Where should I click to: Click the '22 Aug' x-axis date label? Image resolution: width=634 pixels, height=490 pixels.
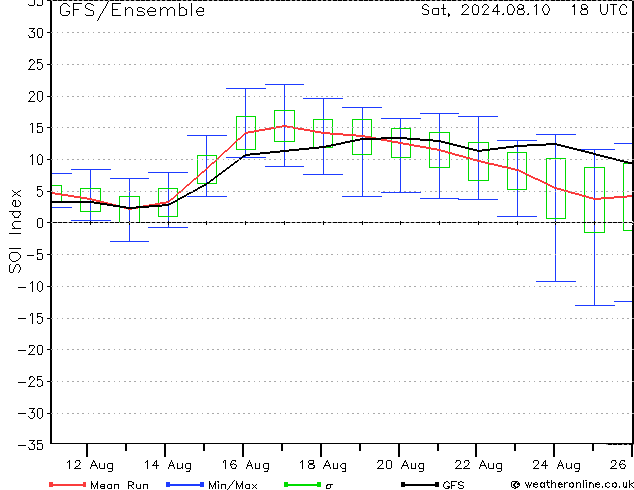point(479,465)
